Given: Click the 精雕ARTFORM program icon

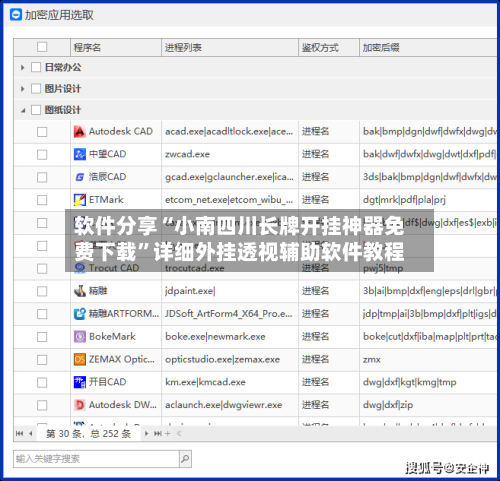Looking at the screenshot, I should pos(79,314).
